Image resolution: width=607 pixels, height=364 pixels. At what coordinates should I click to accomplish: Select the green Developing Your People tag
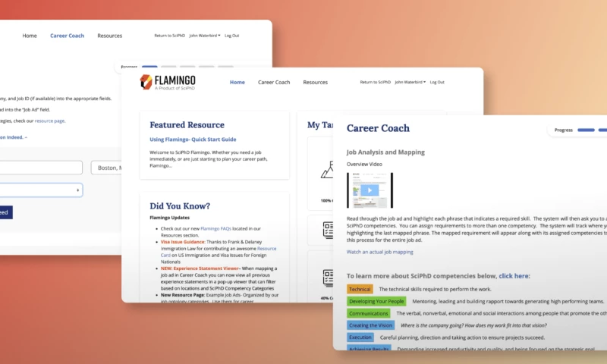376,301
